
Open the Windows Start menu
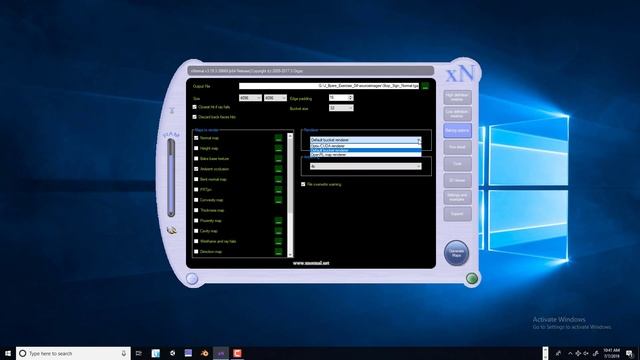8,353
